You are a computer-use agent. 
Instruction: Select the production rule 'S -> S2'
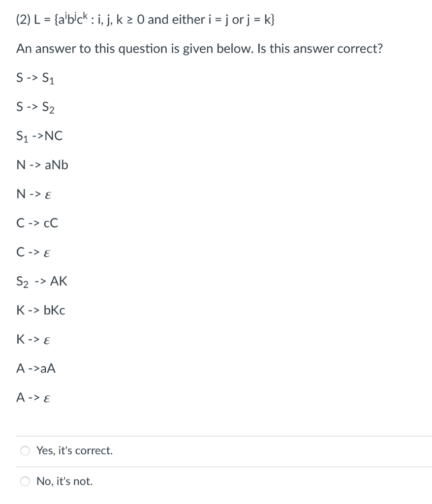pyautogui.click(x=34, y=107)
